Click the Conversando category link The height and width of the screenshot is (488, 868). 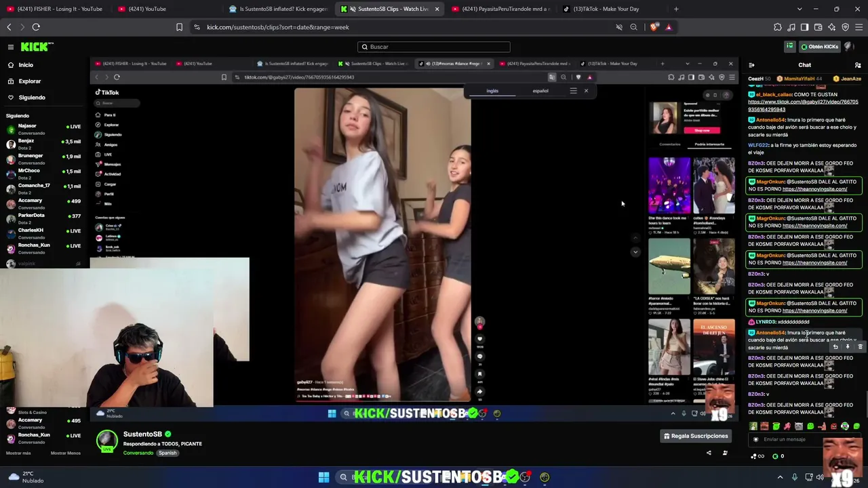tap(138, 453)
